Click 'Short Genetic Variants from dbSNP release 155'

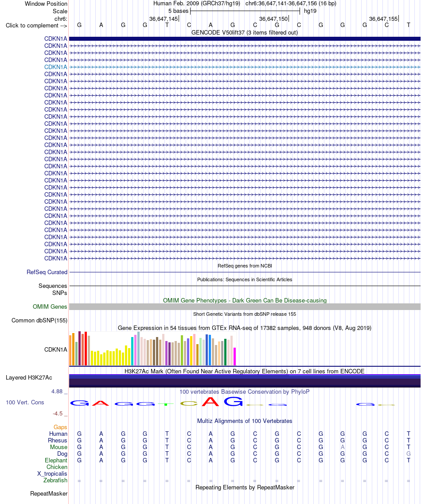click(245, 314)
